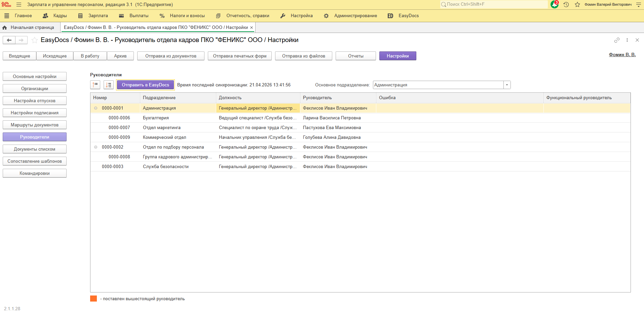Open Маршруты документов in the sidebar
This screenshot has height=316, width=644.
pyautogui.click(x=35, y=125)
